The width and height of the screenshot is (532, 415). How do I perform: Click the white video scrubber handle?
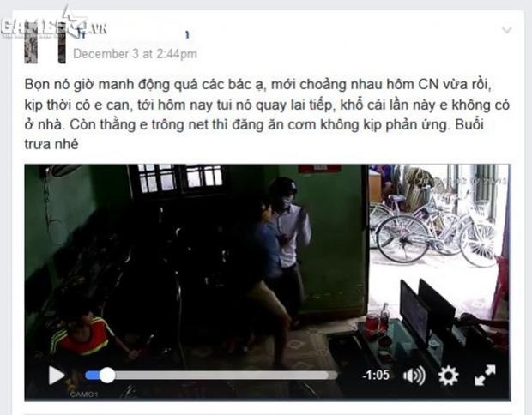[107, 376]
